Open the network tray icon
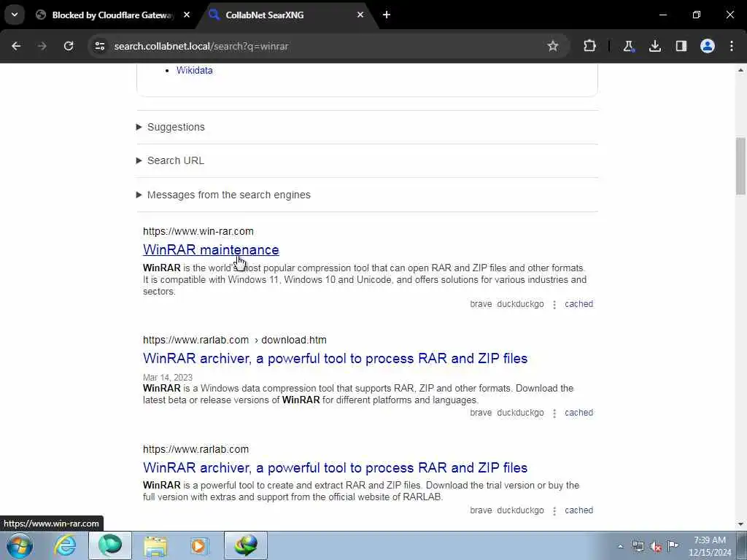747x560 pixels. (638, 546)
